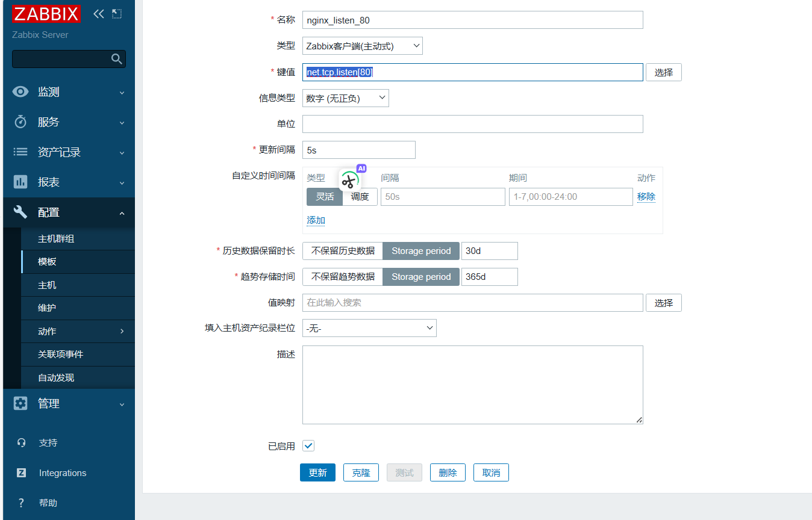Expand the 监测 menu section
This screenshot has height=520, width=812.
(x=122, y=92)
